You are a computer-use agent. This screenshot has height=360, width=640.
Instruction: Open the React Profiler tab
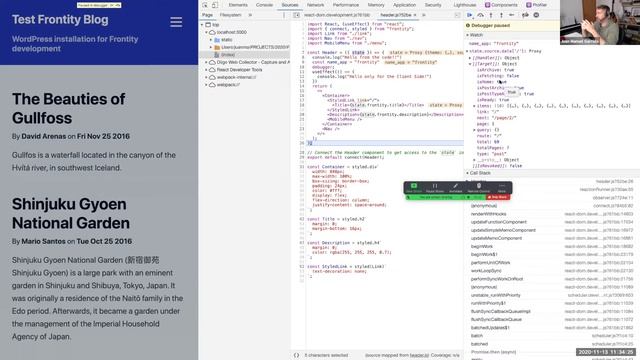click(x=536, y=5)
